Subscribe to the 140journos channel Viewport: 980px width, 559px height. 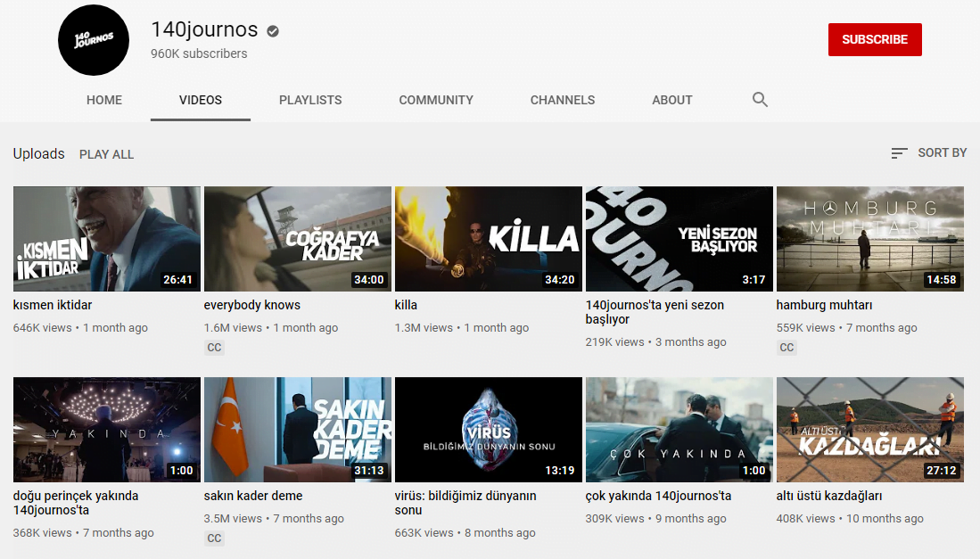875,39
